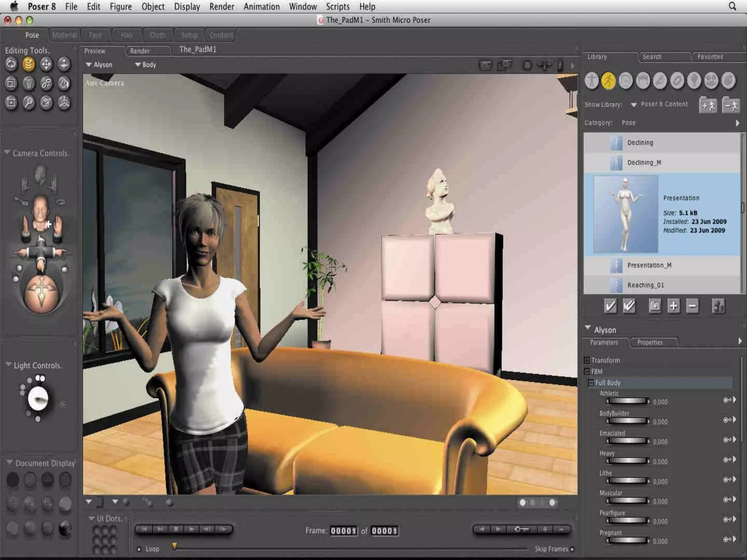Image resolution: width=747 pixels, height=560 pixels.
Task: Apply library preset with single checkmark
Action: tap(610, 306)
